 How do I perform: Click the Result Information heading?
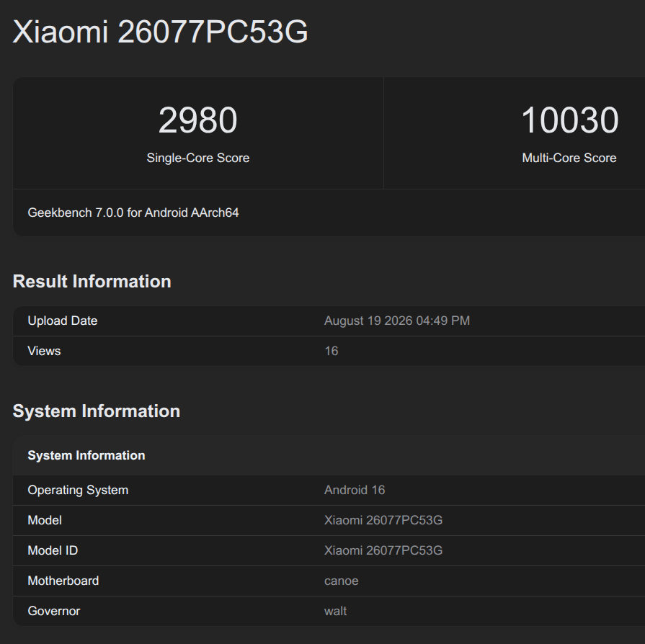[92, 281]
